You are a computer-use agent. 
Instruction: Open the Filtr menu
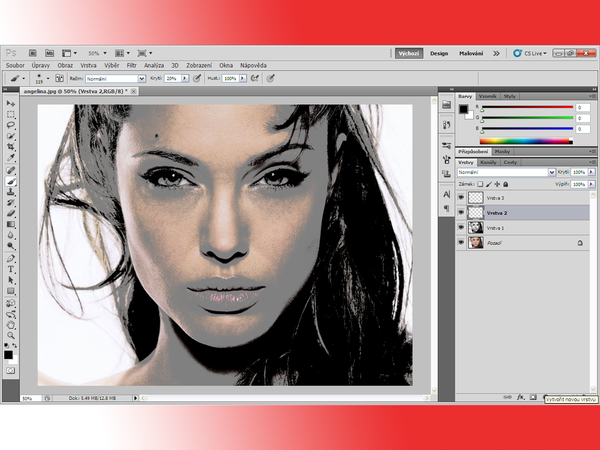127,65
